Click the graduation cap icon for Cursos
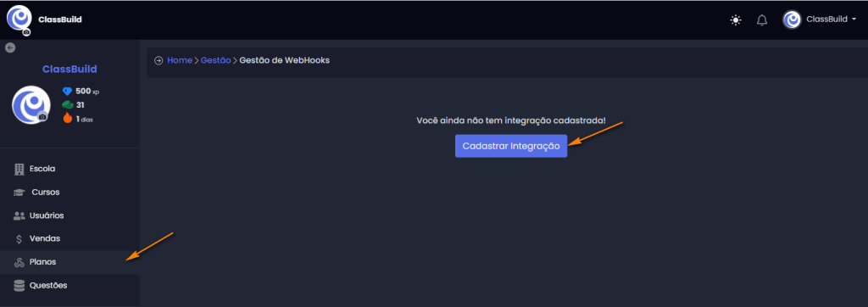Image resolution: width=868 pixels, height=307 pixels. click(19, 193)
